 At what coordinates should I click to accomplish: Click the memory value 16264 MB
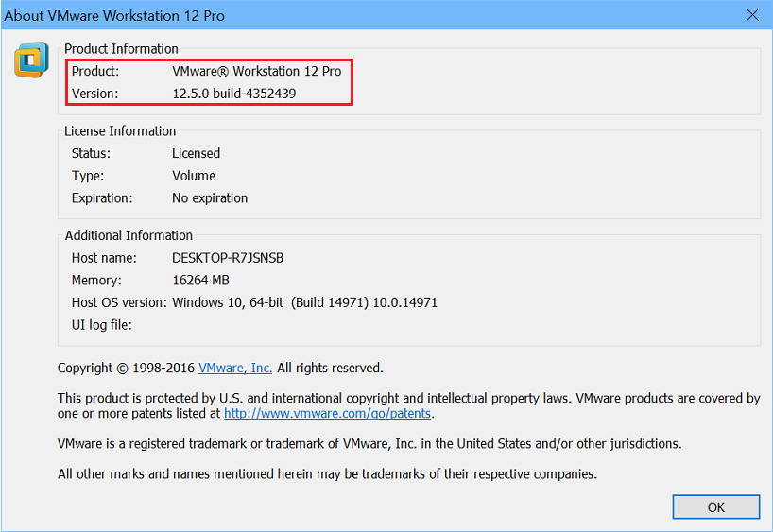[x=200, y=281]
